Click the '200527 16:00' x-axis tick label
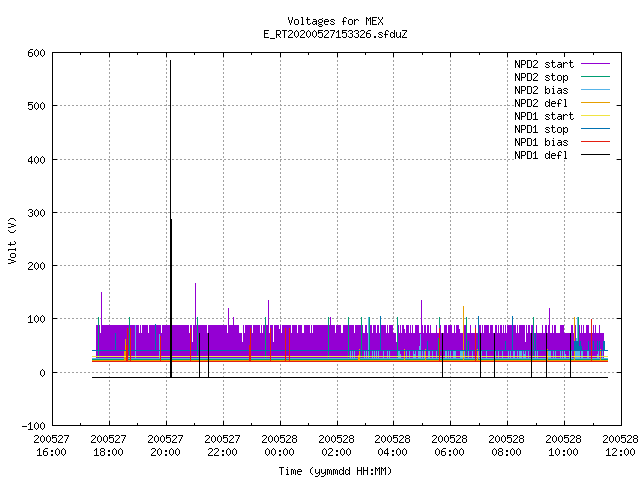The image size is (640, 480). pos(51,446)
